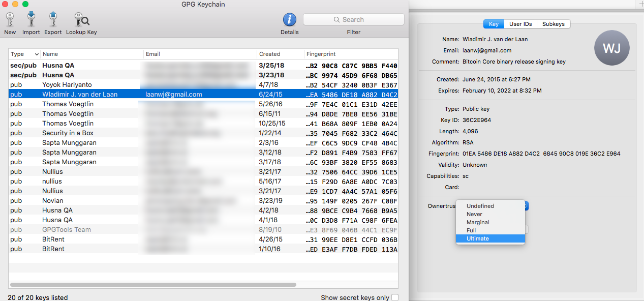Click the full Fingerprint value in details
644x301 pixels.
[x=541, y=154]
